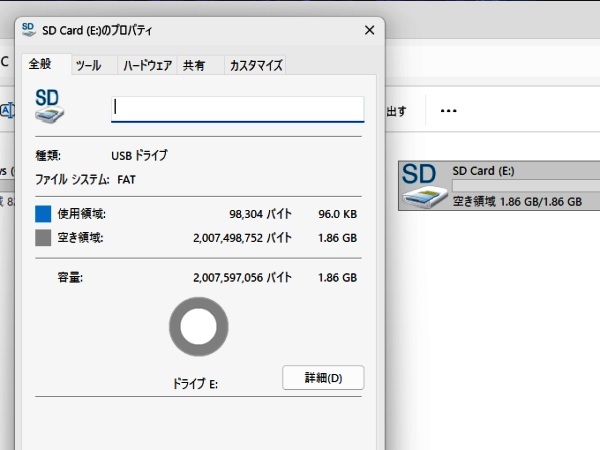Close the SD Card properties dialog
The width and height of the screenshot is (600, 450).
pos(369,30)
